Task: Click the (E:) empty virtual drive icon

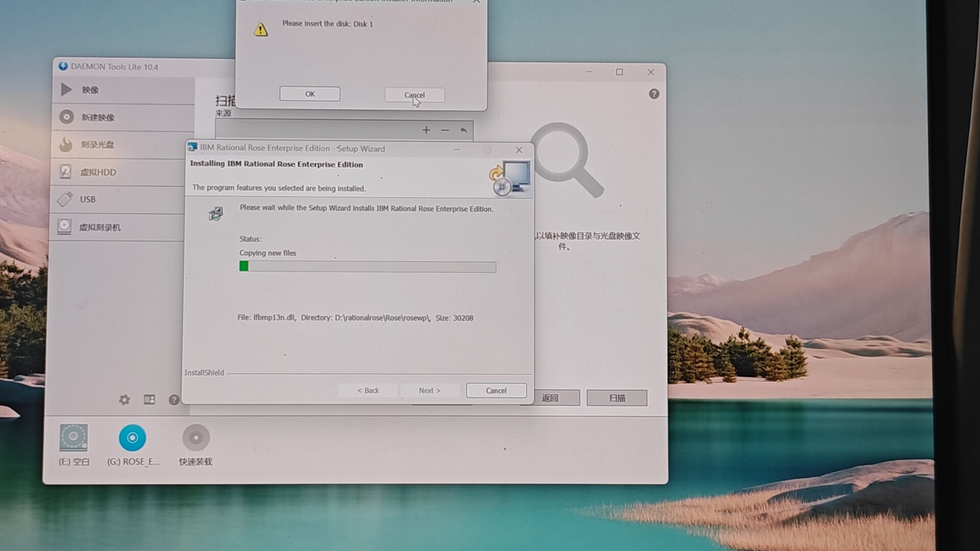Action: pyautogui.click(x=73, y=438)
